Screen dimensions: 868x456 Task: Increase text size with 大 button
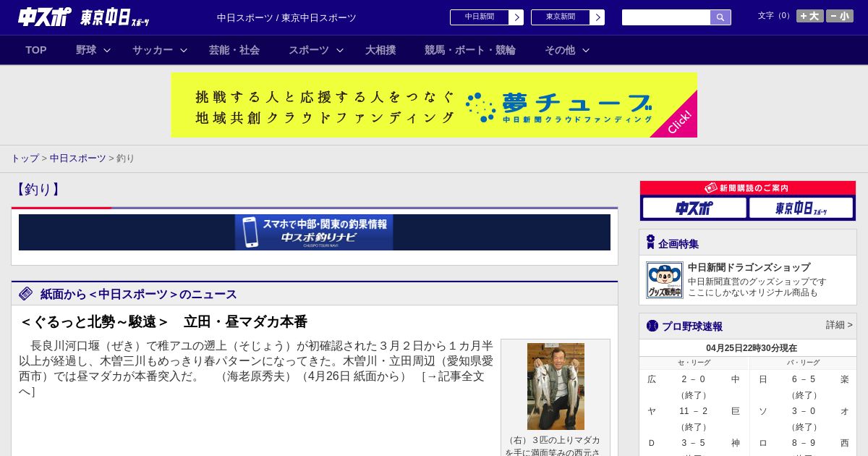click(x=810, y=16)
